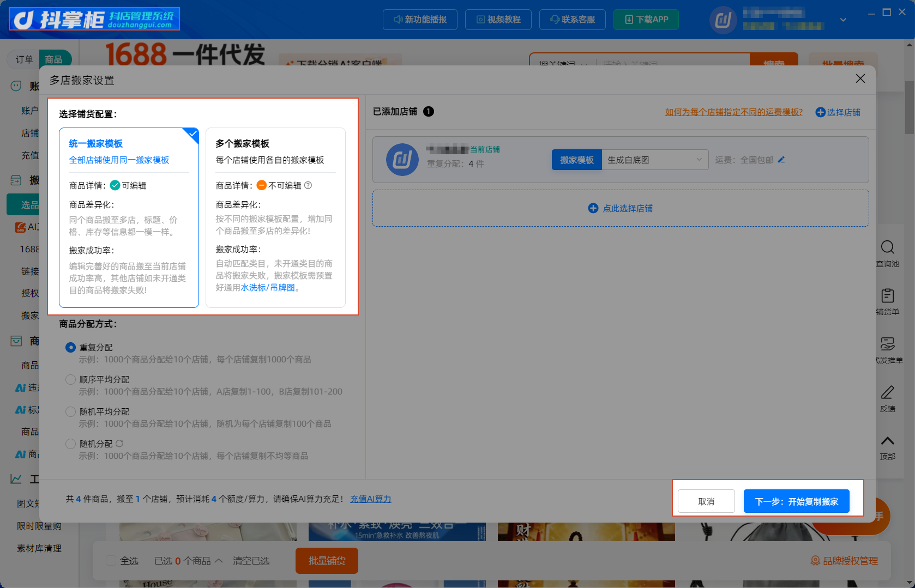Open 充值AI算力 link
The height and width of the screenshot is (588, 915).
(x=370, y=499)
